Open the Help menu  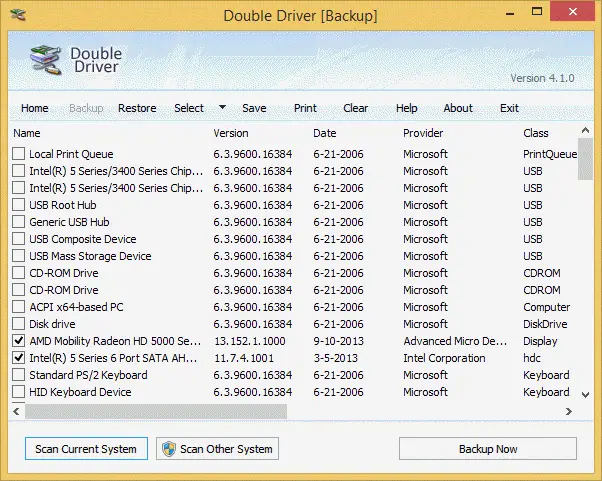click(x=407, y=108)
